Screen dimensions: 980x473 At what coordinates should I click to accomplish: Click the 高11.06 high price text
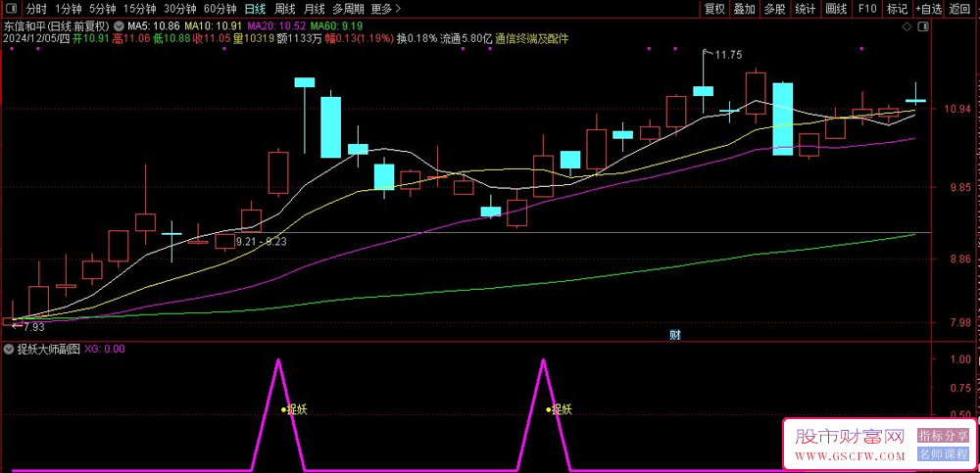point(131,38)
